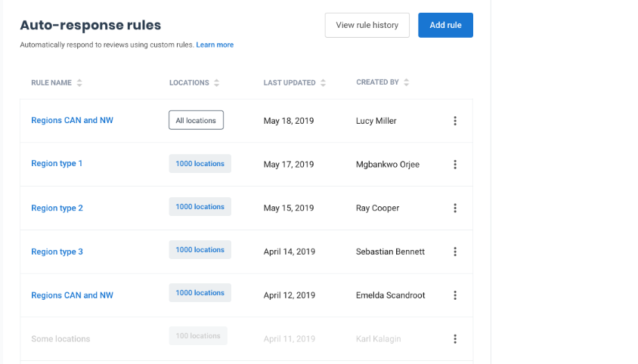Follow the Learn more link
This screenshot has height=364, width=638.
pyautogui.click(x=215, y=45)
